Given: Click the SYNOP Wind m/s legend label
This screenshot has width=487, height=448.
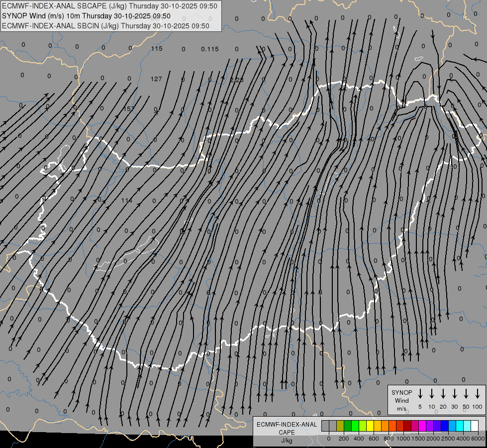Looking at the screenshot, I should (x=401, y=400).
